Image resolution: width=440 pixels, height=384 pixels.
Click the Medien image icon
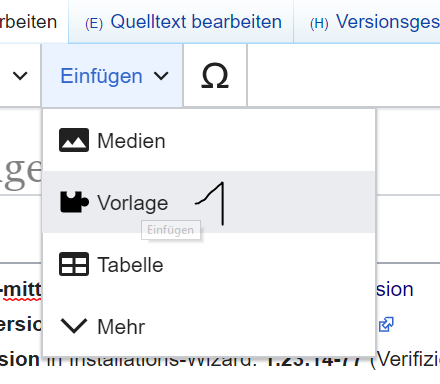tap(74, 140)
